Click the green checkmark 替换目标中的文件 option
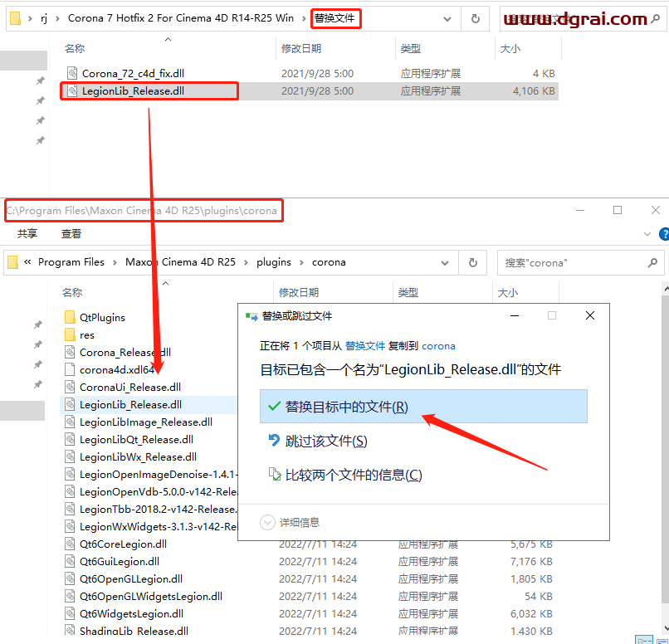 [347, 407]
